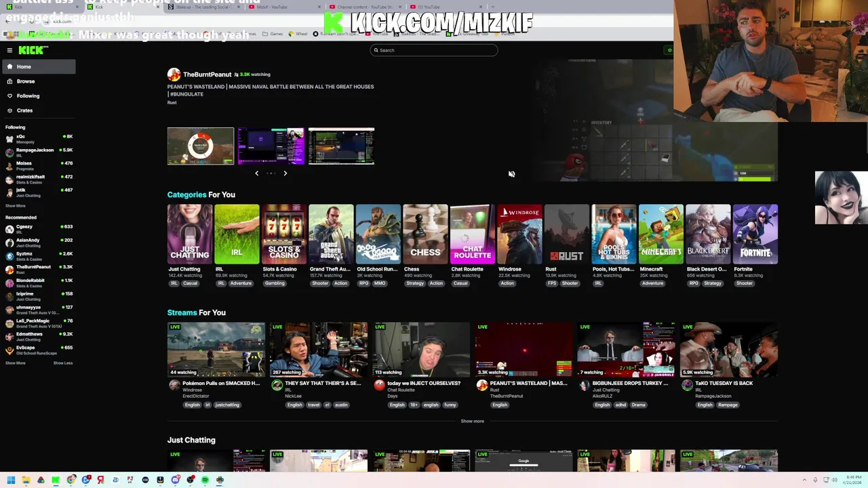Open BlondeRabbit recommended channel
Viewport: 868px width, 488px height.
pos(38,283)
